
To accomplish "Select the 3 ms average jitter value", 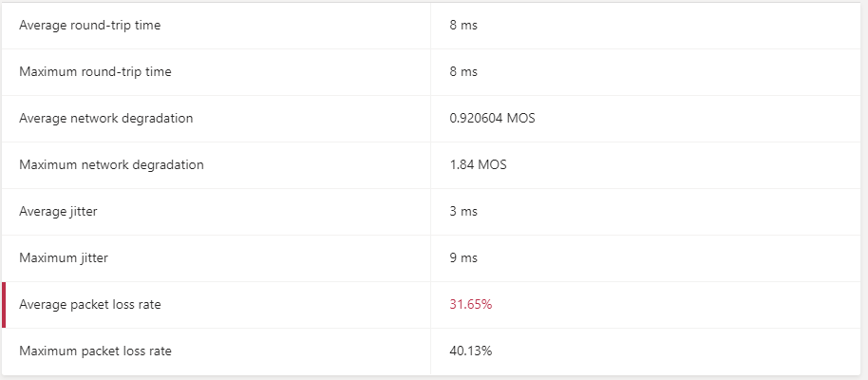I will point(462,212).
